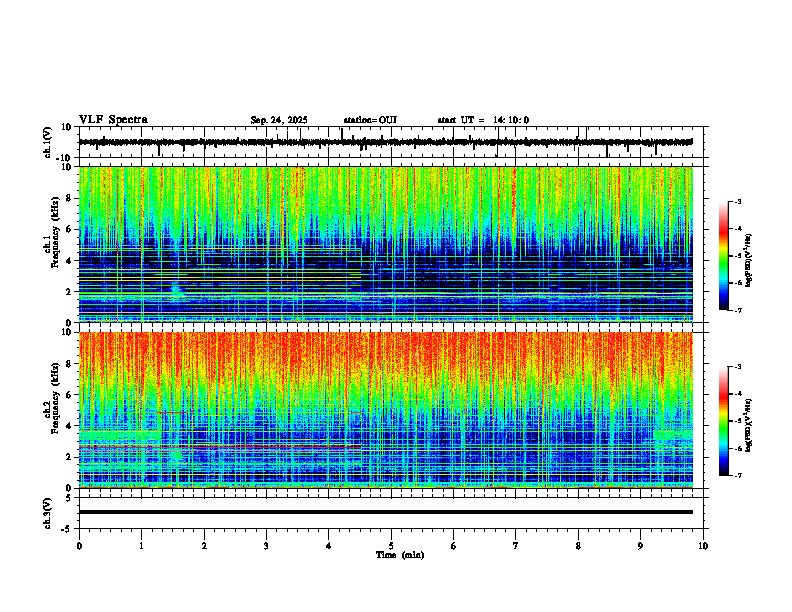Click the flat black ch.3 voltage trace
The height and width of the screenshot is (612, 792).
[x=386, y=512]
